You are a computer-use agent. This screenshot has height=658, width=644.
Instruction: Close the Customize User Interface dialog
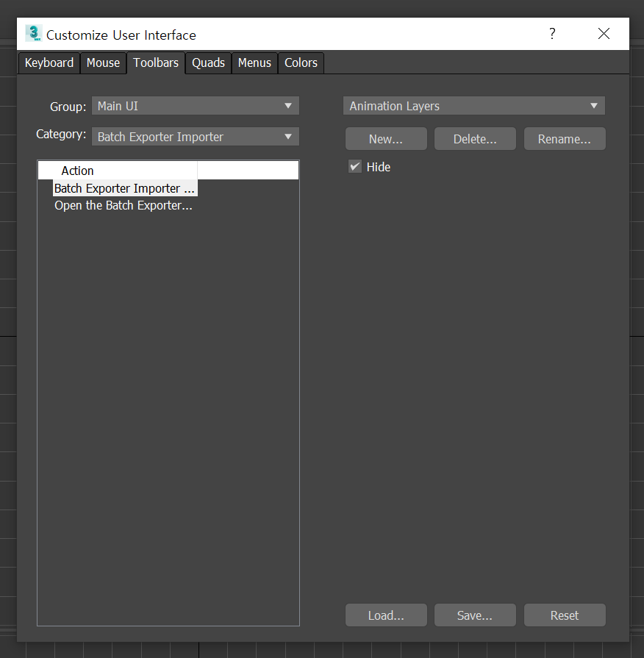[x=604, y=34]
